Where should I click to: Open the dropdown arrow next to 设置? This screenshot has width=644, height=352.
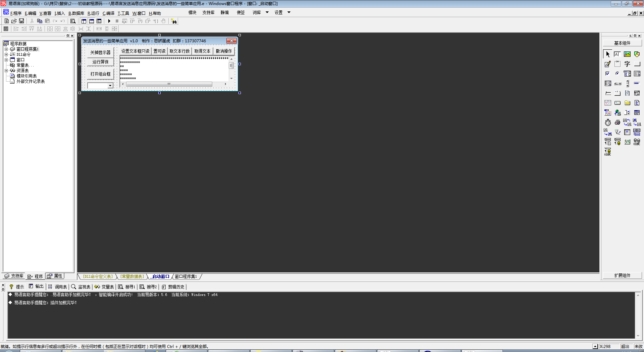289,12
